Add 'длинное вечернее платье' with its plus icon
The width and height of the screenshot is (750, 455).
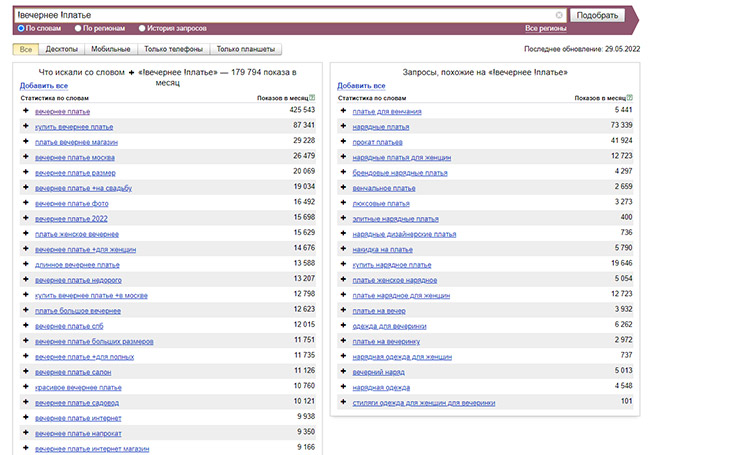pyautogui.click(x=26, y=264)
